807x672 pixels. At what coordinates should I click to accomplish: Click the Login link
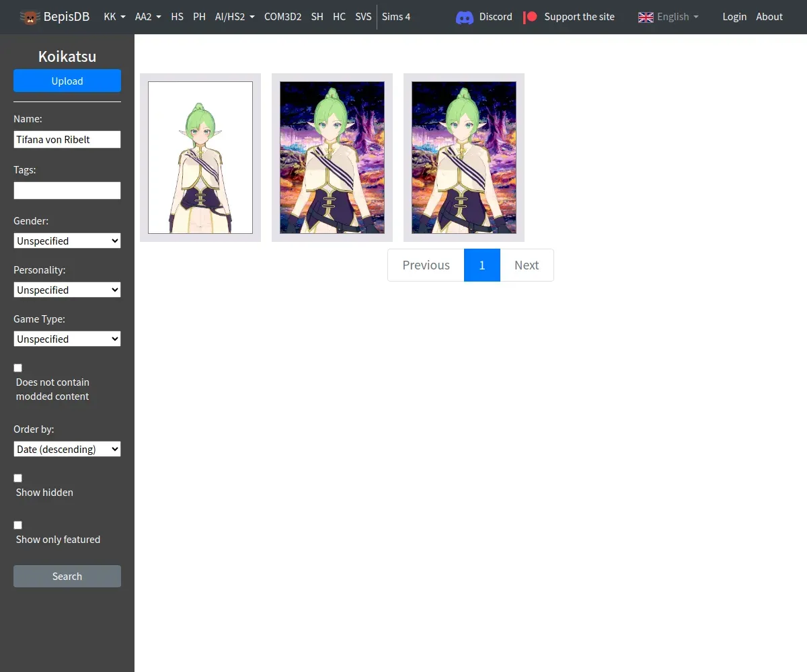click(734, 17)
